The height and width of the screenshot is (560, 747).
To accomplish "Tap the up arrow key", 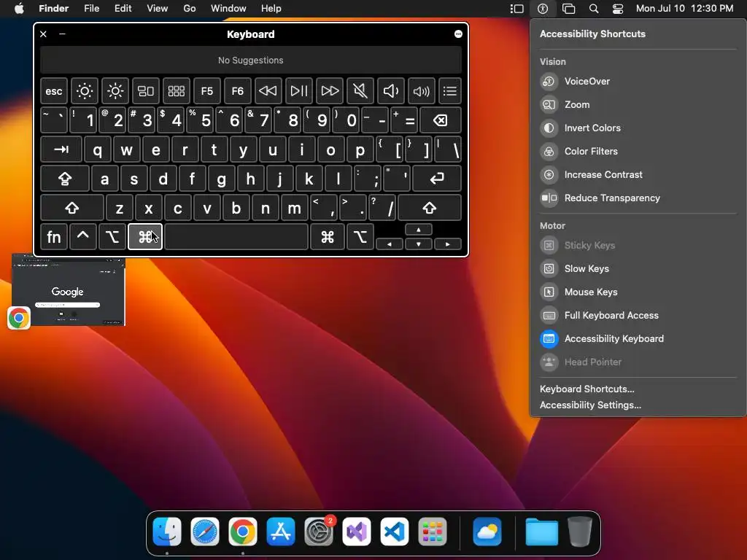I will coord(418,230).
